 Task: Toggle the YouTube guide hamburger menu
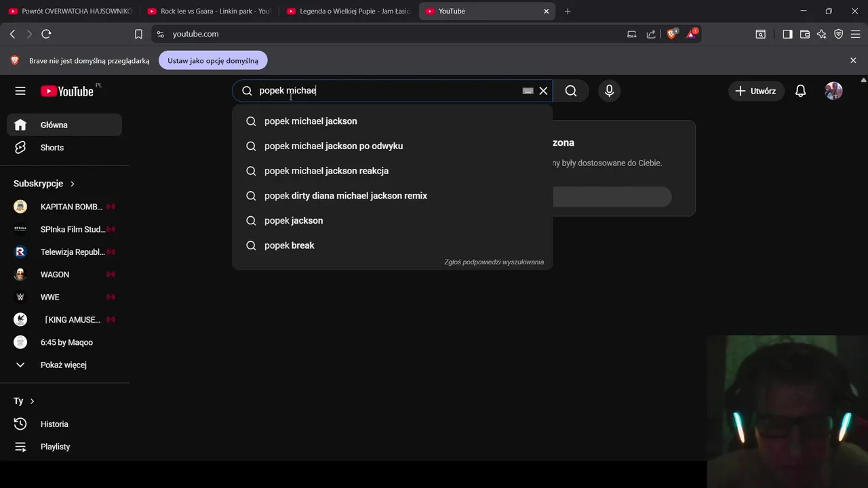click(20, 91)
